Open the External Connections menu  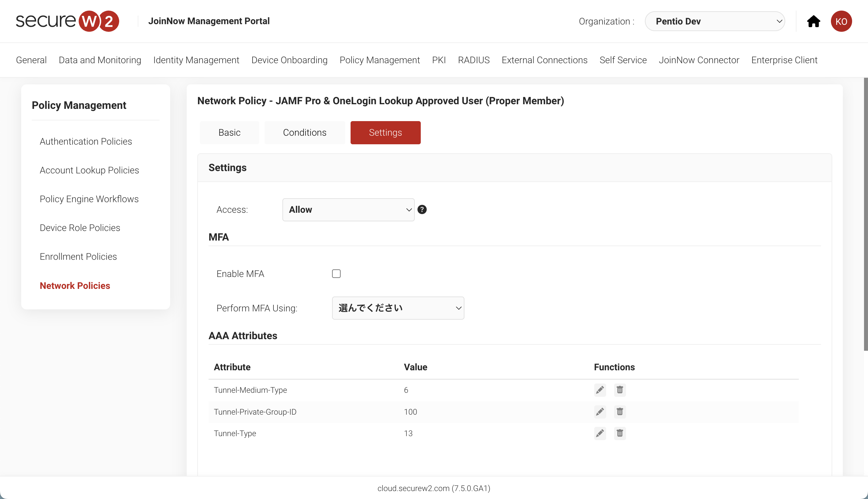pyautogui.click(x=544, y=60)
